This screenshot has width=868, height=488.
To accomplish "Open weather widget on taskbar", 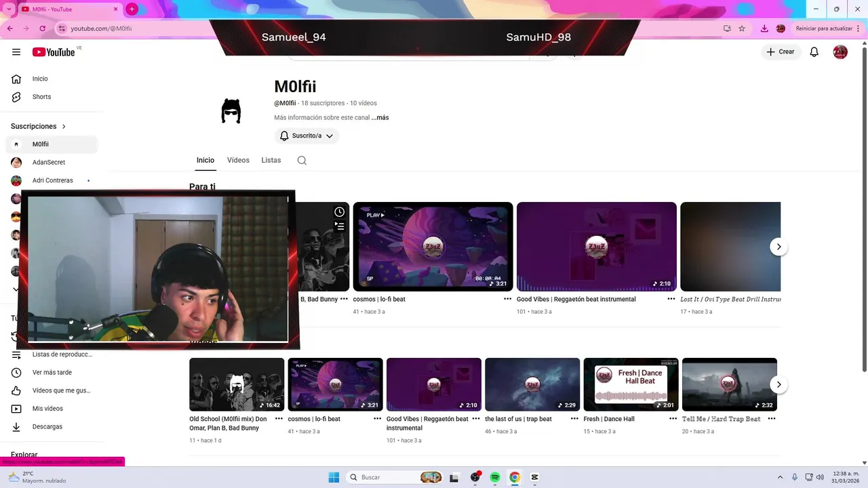I will (37, 477).
